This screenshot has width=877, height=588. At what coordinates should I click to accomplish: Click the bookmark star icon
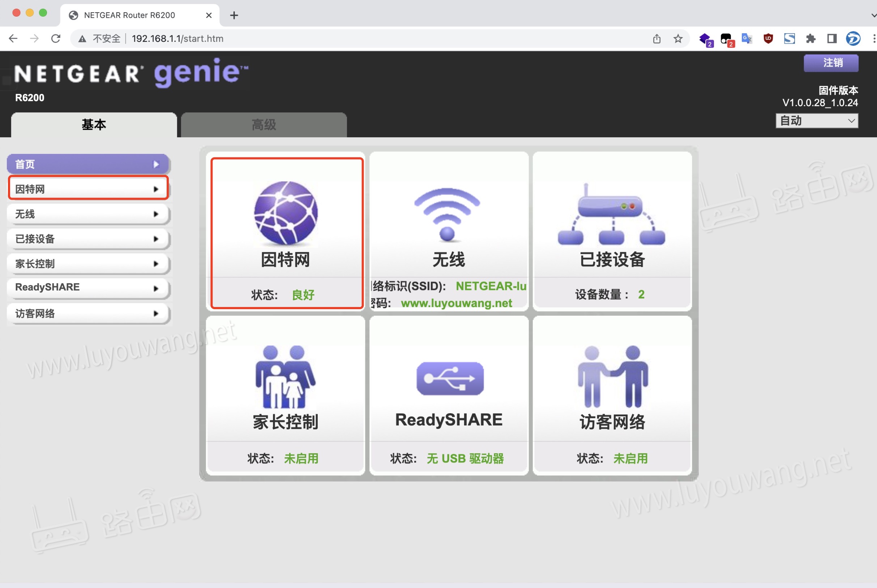click(678, 38)
